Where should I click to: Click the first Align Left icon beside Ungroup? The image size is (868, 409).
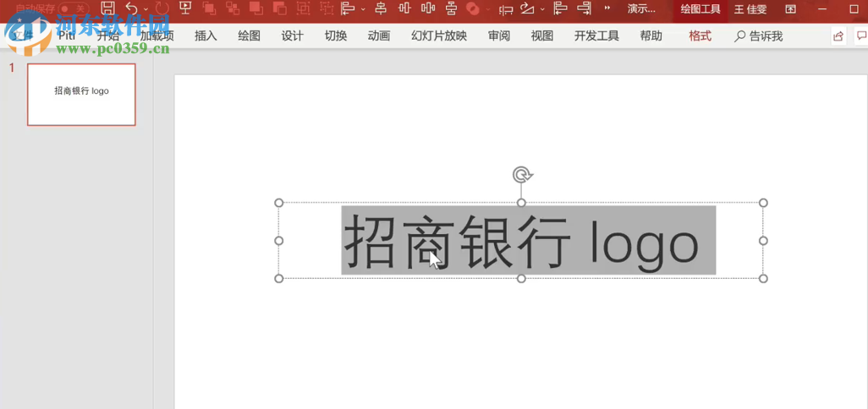coord(349,8)
